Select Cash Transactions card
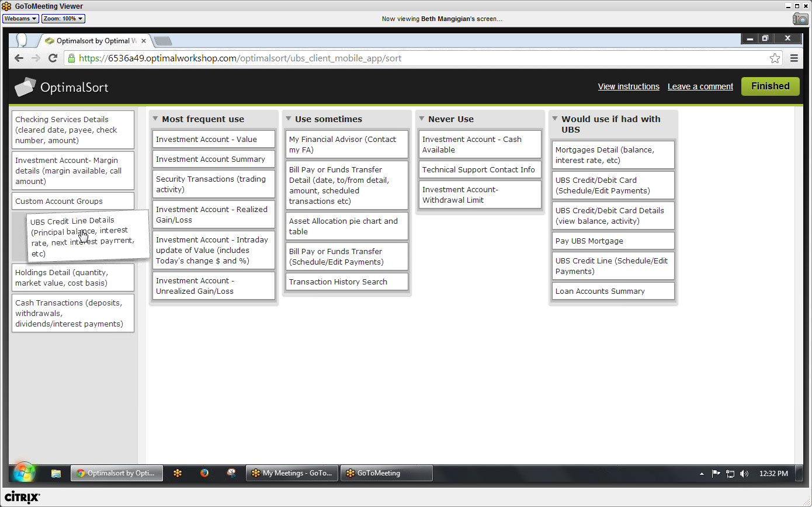This screenshot has width=812, height=507. pyautogui.click(x=73, y=313)
